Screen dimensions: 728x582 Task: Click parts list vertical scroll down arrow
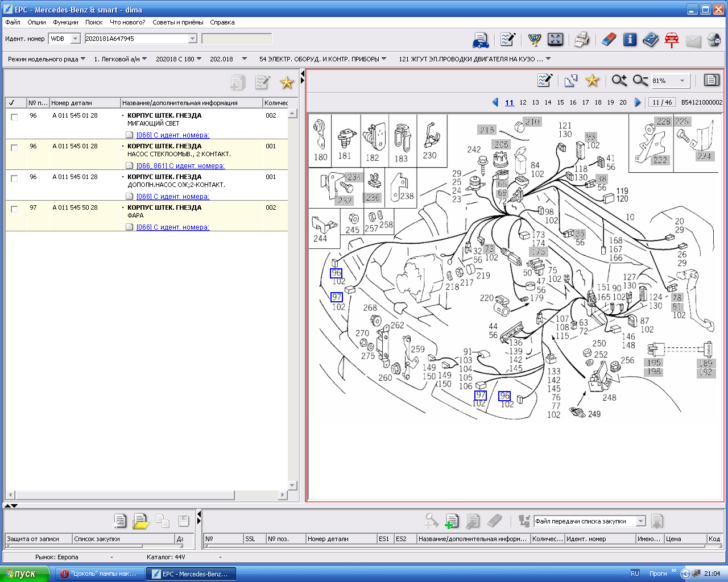click(x=292, y=485)
